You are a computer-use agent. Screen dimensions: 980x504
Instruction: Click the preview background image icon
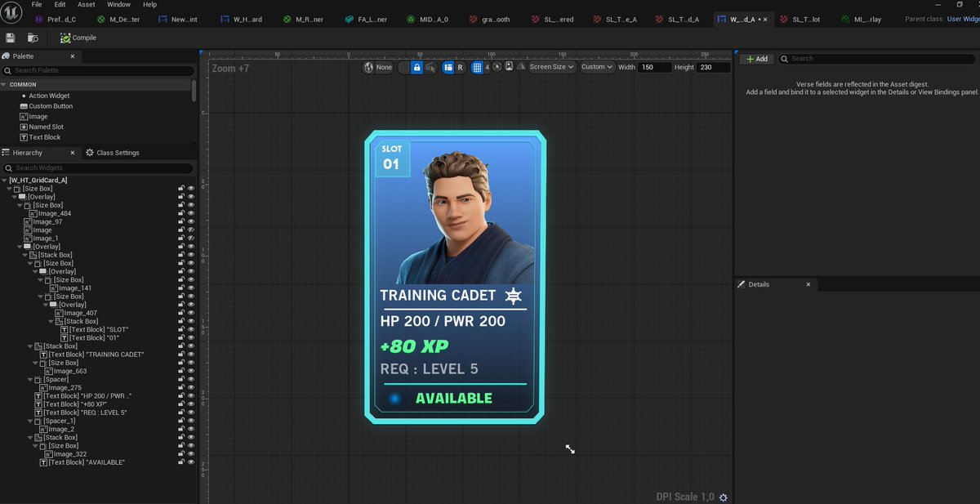click(x=509, y=66)
